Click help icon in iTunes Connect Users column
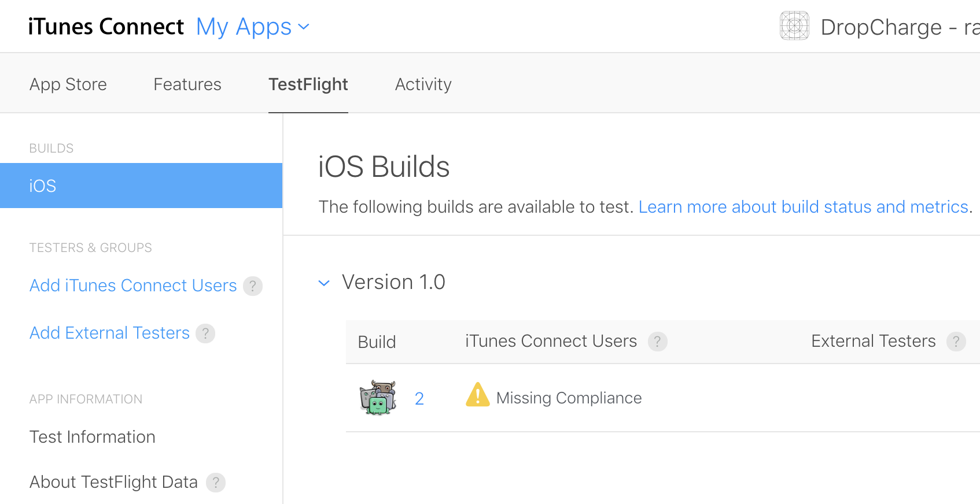Screen dimensions: 980x504 (657, 342)
